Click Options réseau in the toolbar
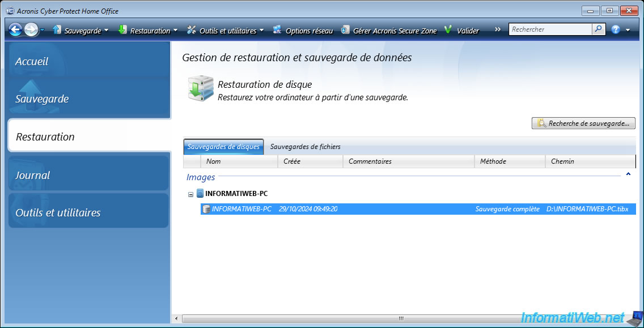Viewport: 644px width, 328px height. click(x=303, y=31)
